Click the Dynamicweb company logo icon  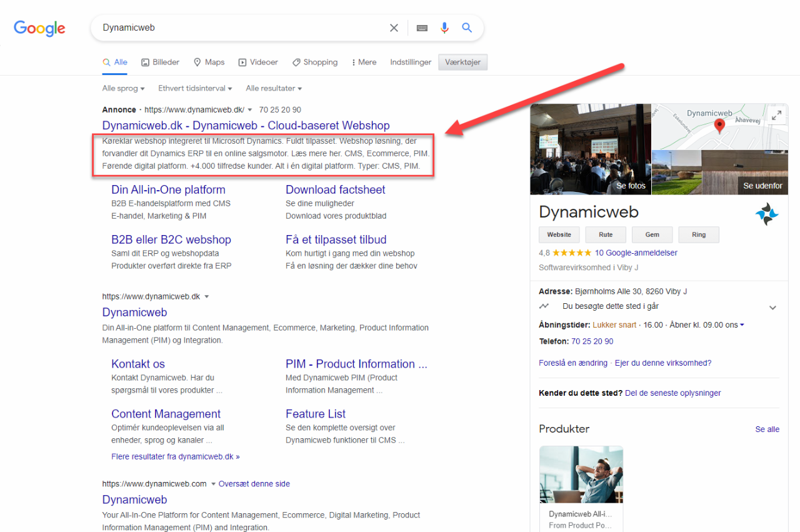coord(766,214)
